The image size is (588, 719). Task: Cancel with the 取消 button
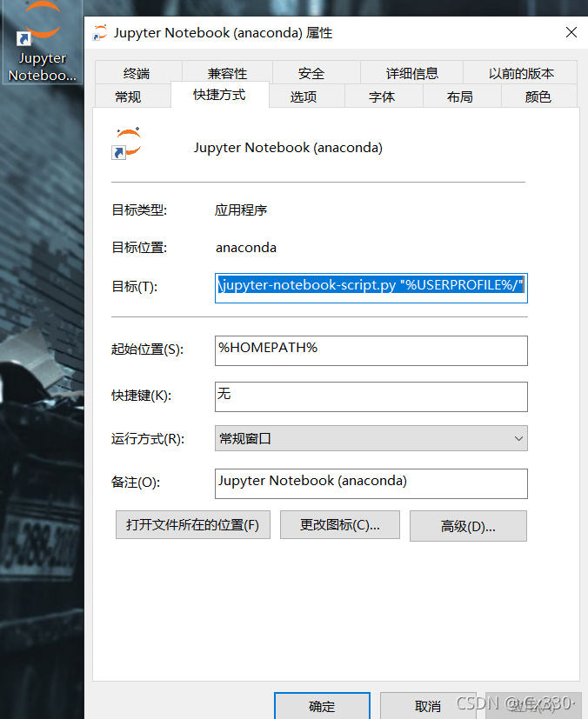click(x=428, y=706)
